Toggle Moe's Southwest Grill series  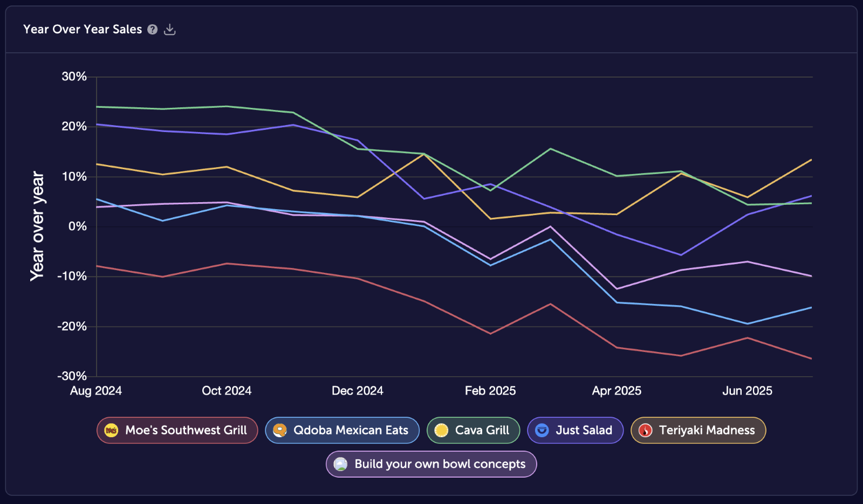[177, 430]
